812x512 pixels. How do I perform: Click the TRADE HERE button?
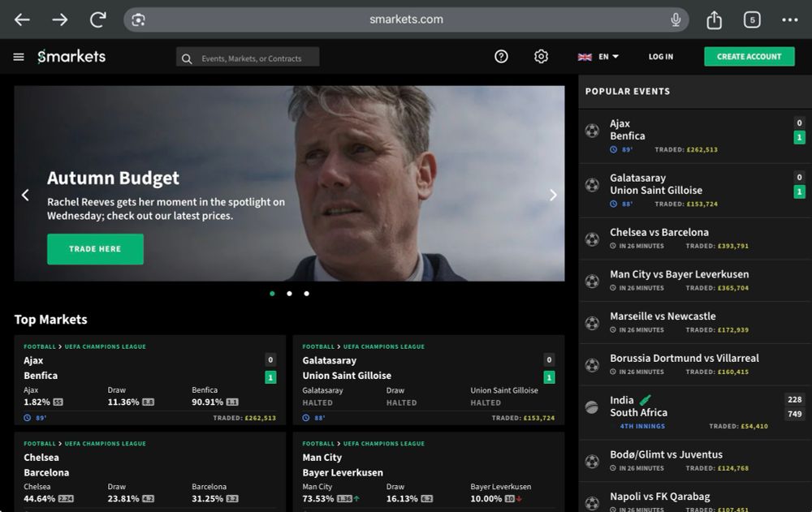coord(95,249)
